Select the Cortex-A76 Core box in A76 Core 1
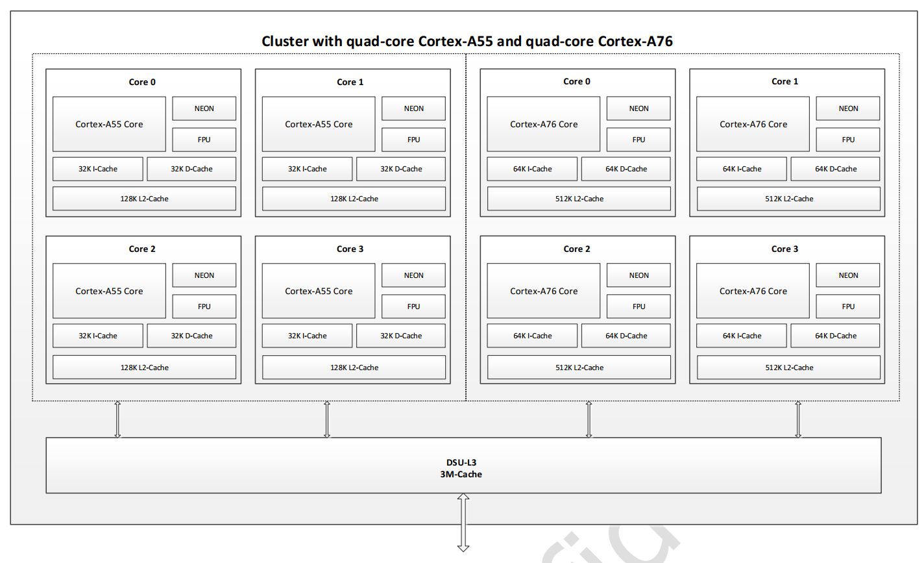This screenshot has height=563, width=924. (x=753, y=124)
